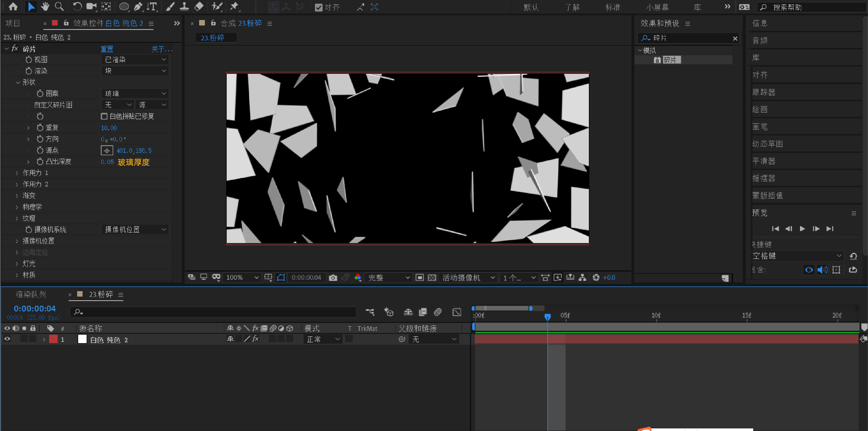The height and width of the screenshot is (431, 868).
Task: Toggle the 对齐 snapping checkbox
Action: [x=318, y=8]
